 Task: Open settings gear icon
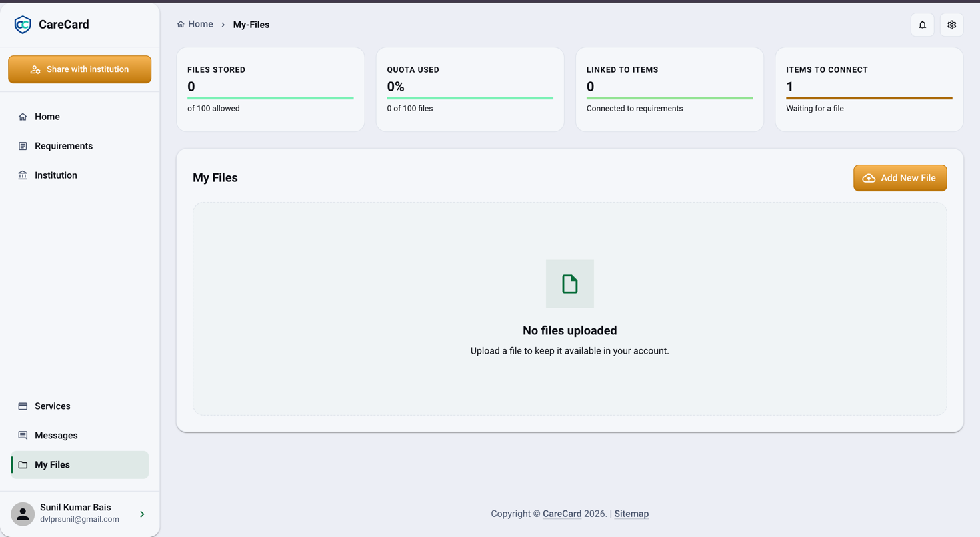coord(952,25)
